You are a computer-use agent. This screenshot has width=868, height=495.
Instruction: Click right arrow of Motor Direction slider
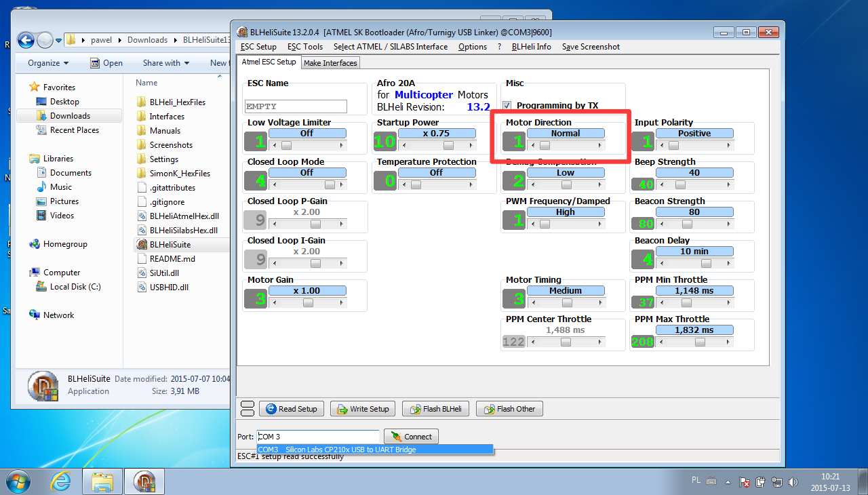point(599,146)
